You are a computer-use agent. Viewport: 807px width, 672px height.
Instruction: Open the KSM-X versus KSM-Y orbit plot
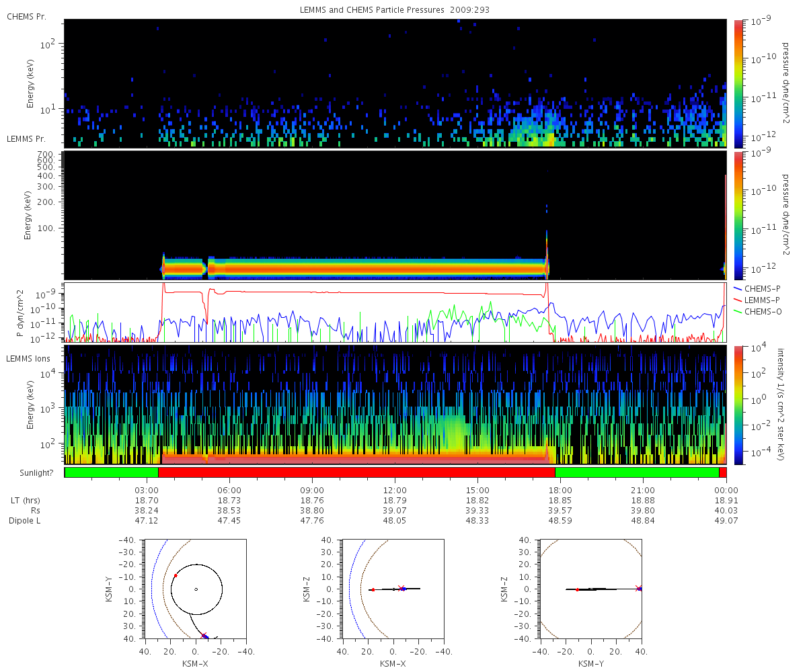coord(196,589)
